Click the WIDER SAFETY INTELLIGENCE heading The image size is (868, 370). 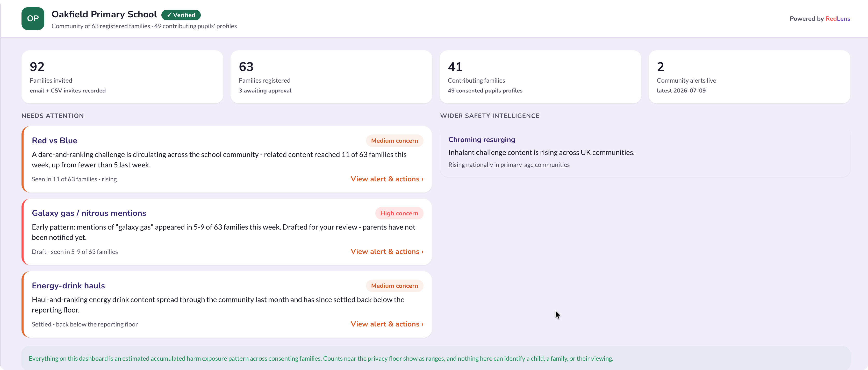[x=490, y=116]
